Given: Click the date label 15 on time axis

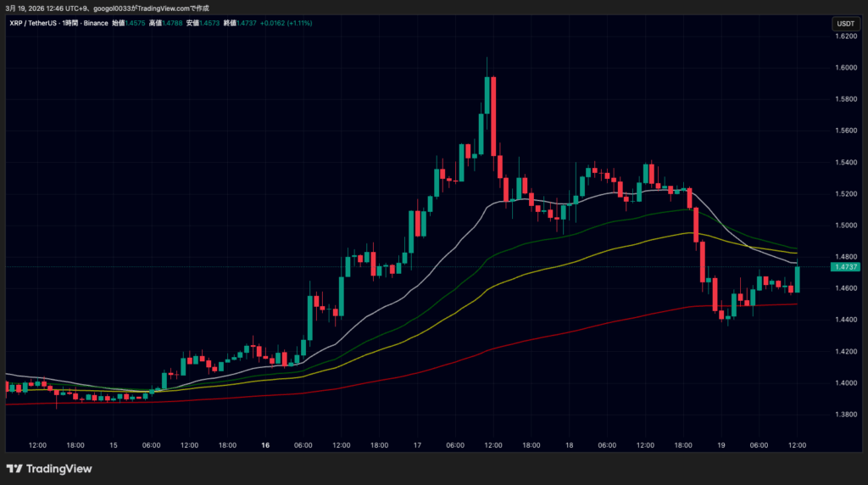Looking at the screenshot, I should click(x=114, y=445).
